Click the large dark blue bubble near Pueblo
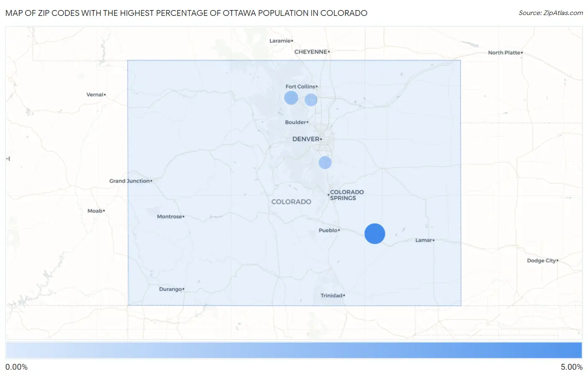 click(x=375, y=234)
